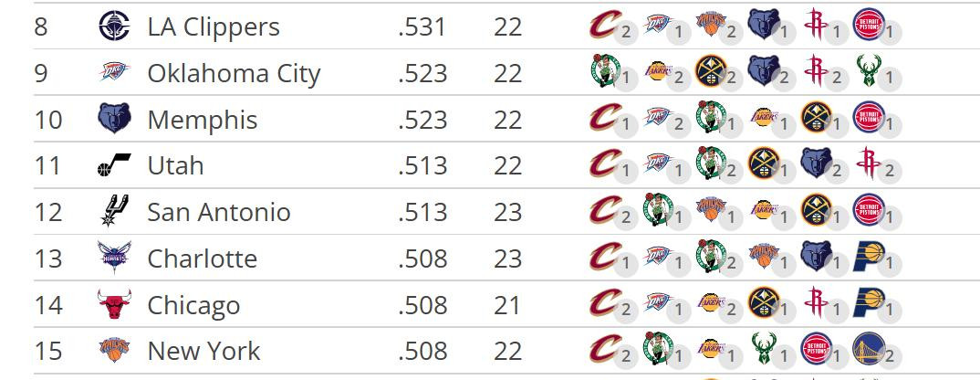
Task: Click the Memphis team name text
Action: 202,120
